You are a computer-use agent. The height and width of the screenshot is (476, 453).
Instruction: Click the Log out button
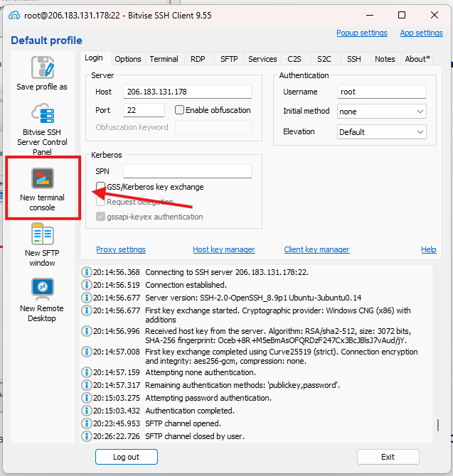[127, 457]
